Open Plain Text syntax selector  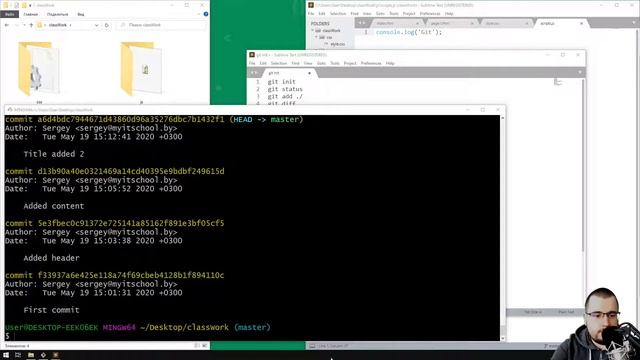tap(566, 312)
